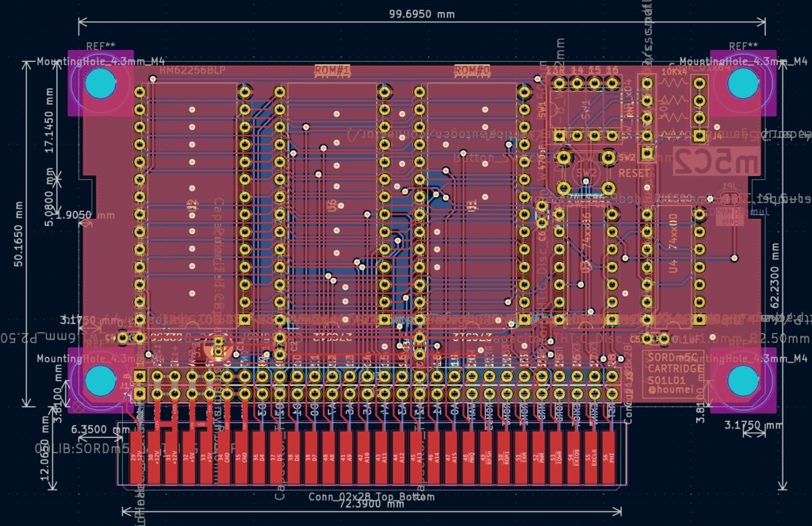This screenshot has height=526, width=812.
Task: Select edge connector pad 54 EXIOB
Action: (573, 458)
